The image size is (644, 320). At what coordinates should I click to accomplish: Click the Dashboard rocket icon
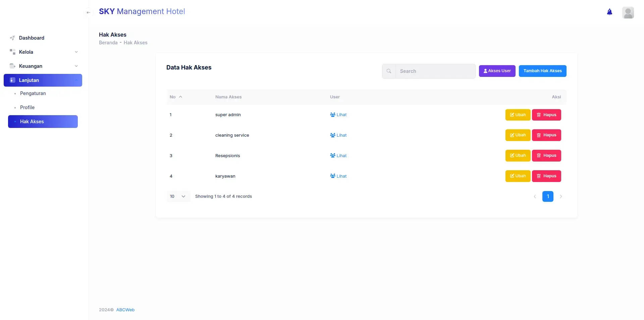tap(12, 38)
